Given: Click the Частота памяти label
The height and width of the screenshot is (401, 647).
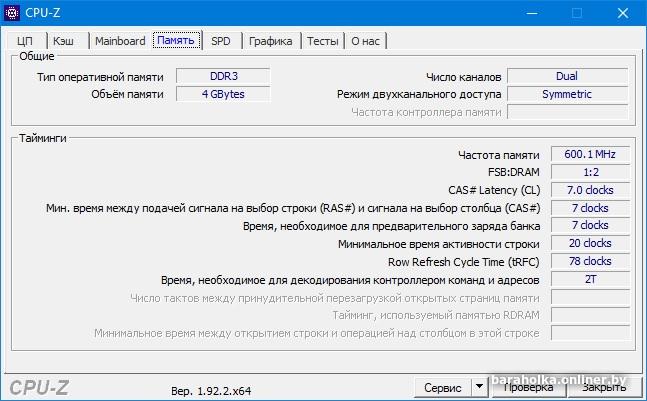Looking at the screenshot, I should tap(498, 155).
